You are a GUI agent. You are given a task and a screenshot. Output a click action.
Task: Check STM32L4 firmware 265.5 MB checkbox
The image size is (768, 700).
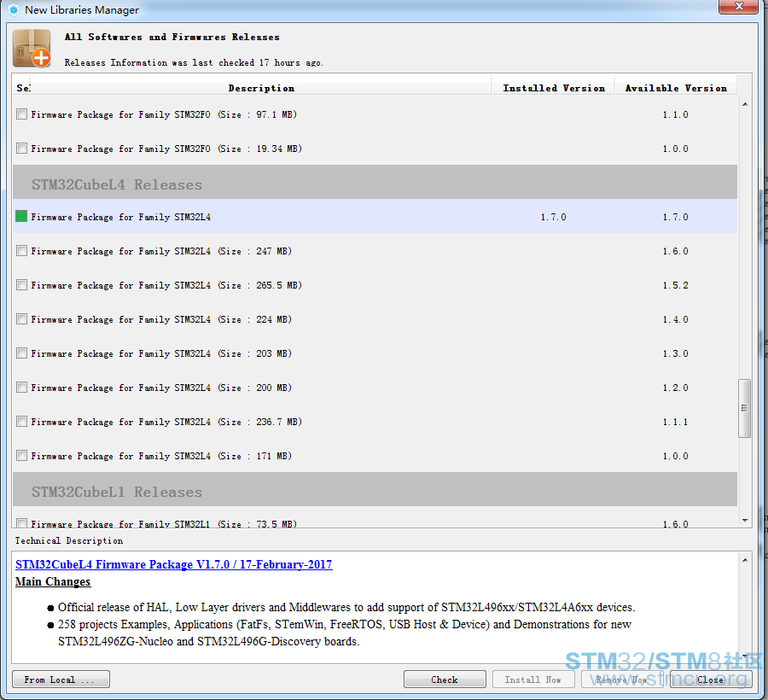pyautogui.click(x=21, y=284)
